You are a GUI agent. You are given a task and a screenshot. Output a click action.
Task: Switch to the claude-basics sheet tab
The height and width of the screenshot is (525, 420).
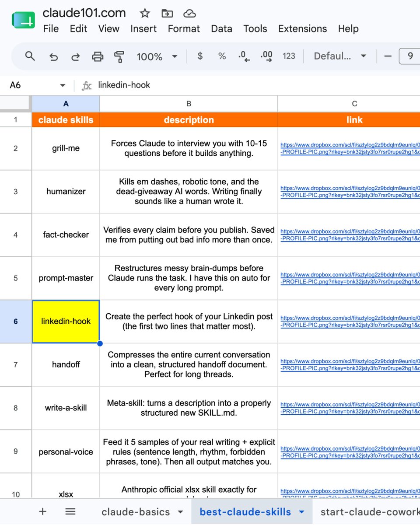click(x=135, y=511)
